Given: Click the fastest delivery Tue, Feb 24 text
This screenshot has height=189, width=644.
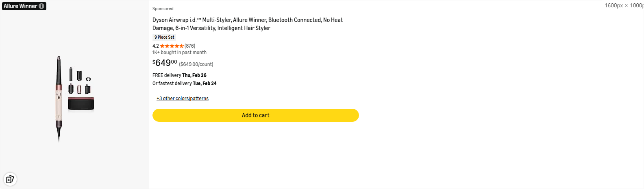Looking at the screenshot, I should 185,84.
